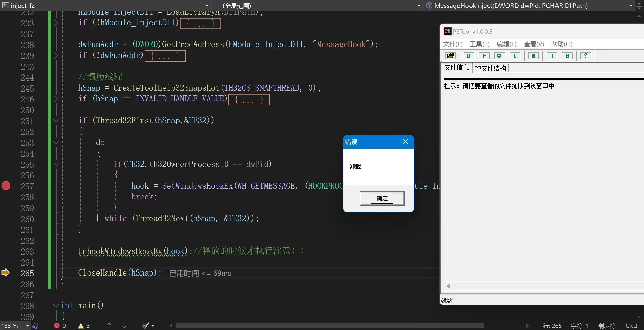The height and width of the screenshot is (330, 644).
Task: Click the question mark help icon in PETool
Action: tap(585, 56)
